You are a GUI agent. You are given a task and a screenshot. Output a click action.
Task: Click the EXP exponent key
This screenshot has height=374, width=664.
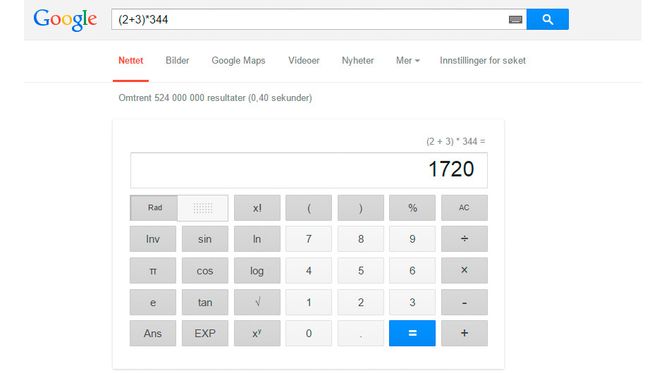[x=205, y=333]
